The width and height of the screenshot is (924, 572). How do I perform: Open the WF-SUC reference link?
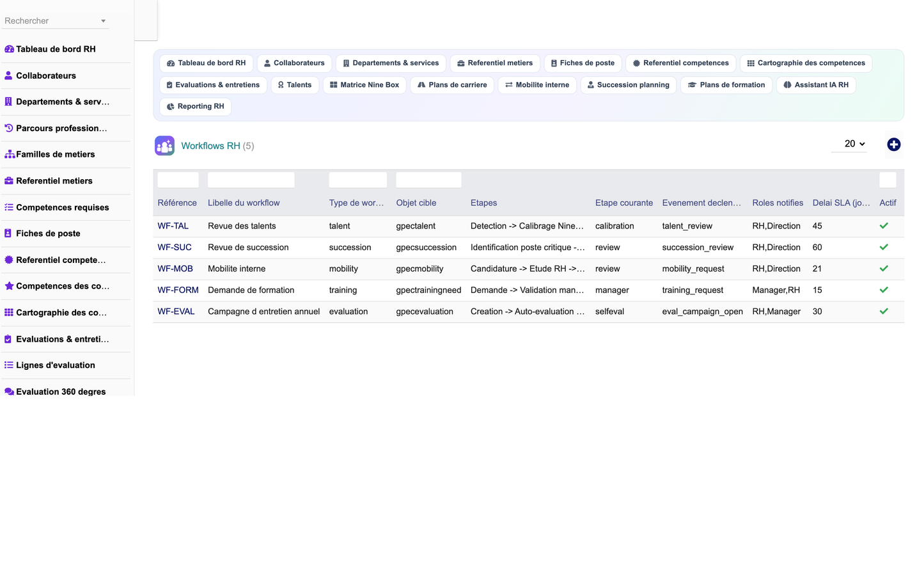(175, 247)
